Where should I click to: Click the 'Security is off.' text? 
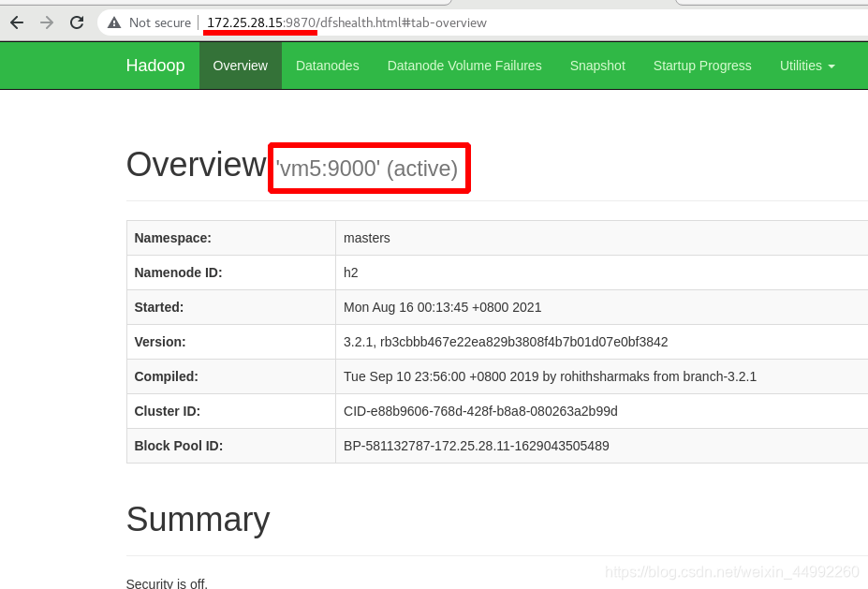tap(167, 583)
